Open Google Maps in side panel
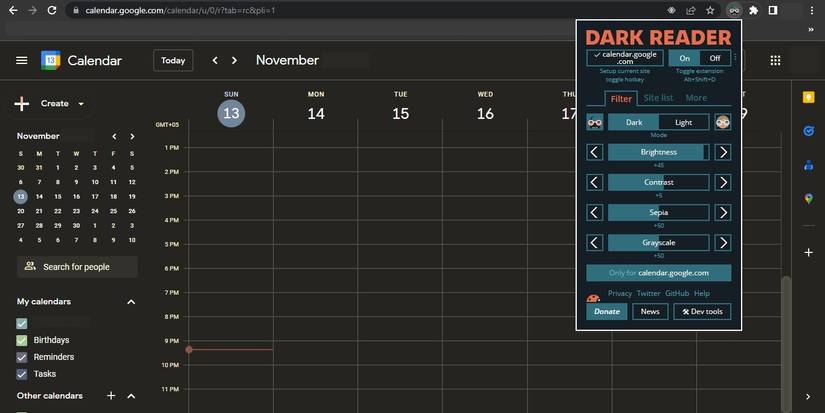Image resolution: width=825 pixels, height=413 pixels. coord(809,199)
